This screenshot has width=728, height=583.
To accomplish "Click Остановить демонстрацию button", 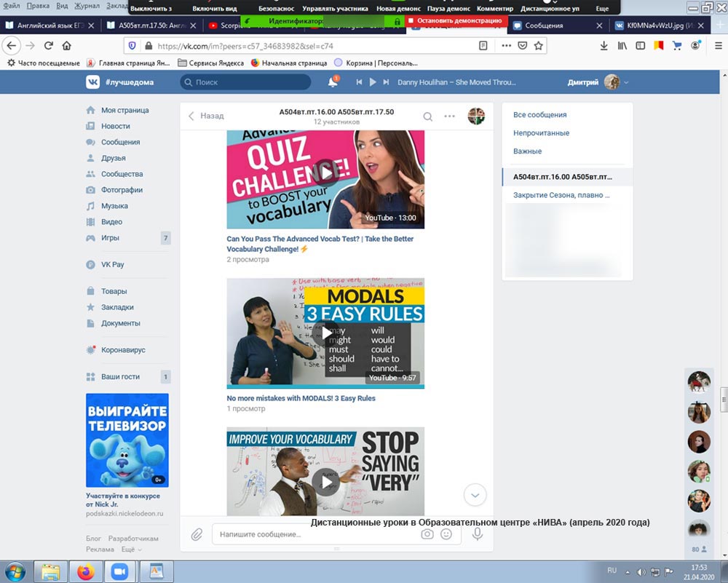I will [456, 21].
